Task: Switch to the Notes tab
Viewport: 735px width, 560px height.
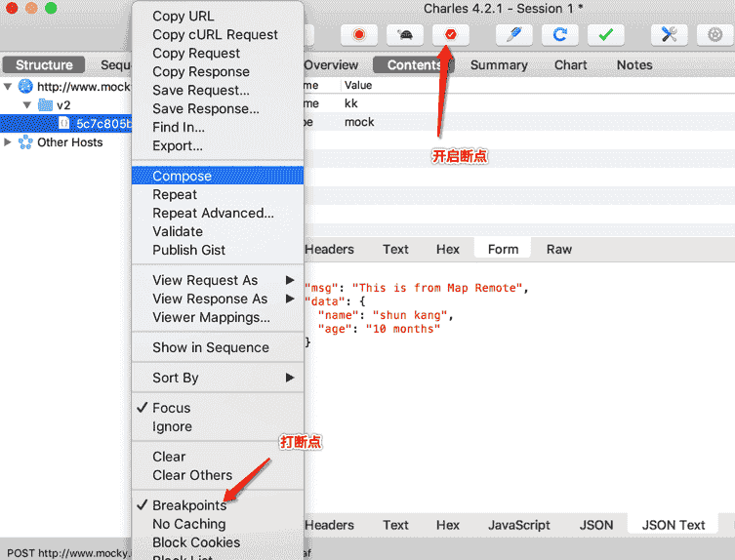Action: coord(634,64)
